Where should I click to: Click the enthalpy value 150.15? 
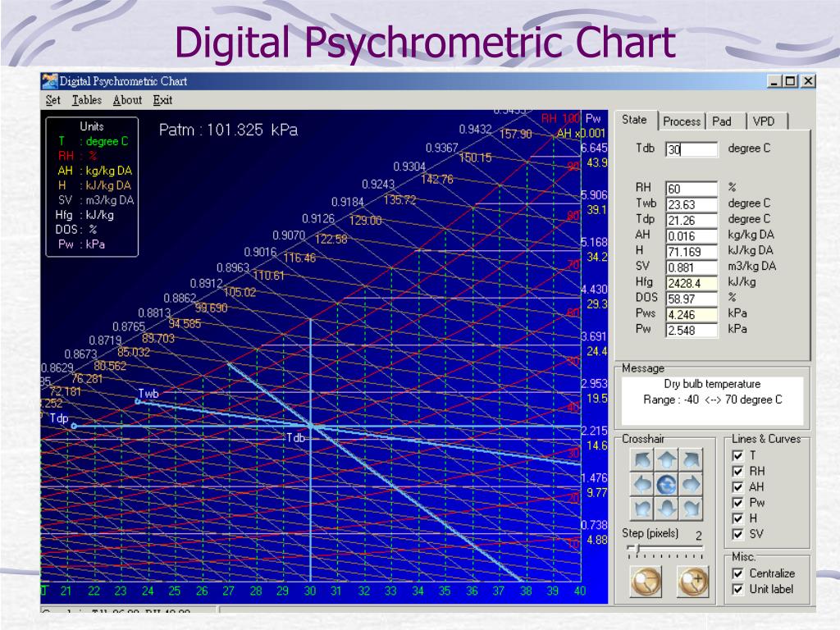point(475,157)
